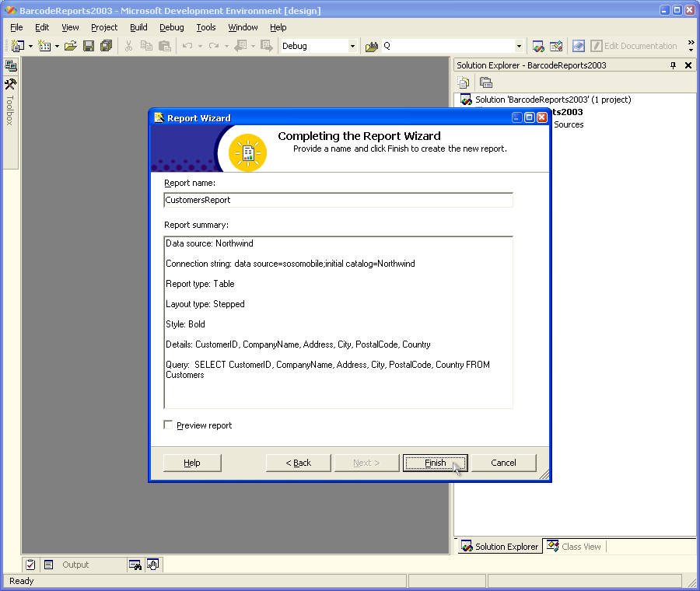Viewport: 700px width, 591px height.
Task: Pin the Solution Explorer panel
Action: 674,65
